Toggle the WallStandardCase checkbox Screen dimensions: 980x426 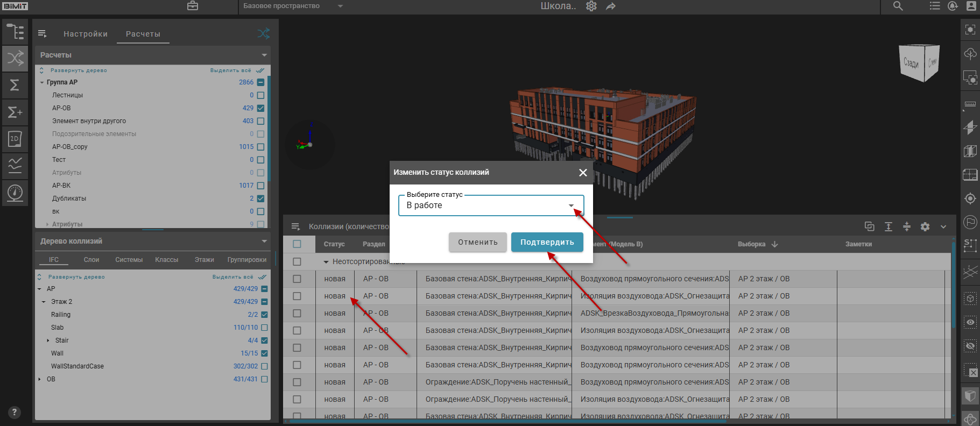click(x=264, y=366)
